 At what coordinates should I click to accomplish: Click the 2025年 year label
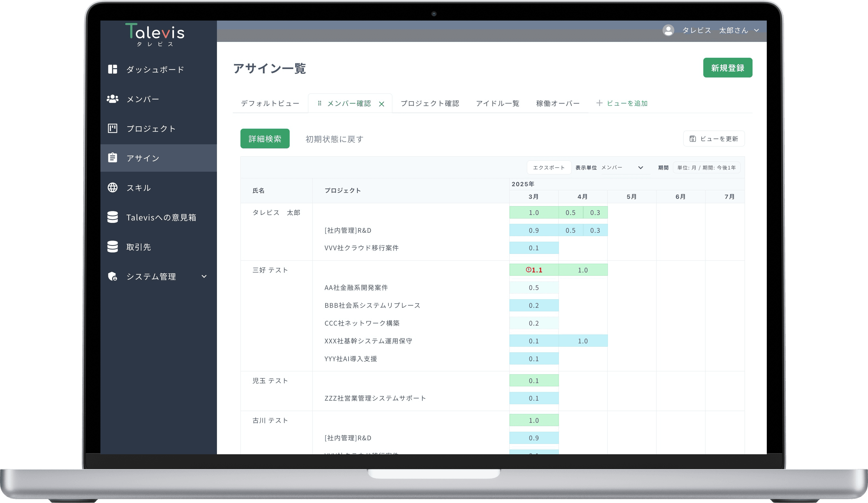coord(523,184)
